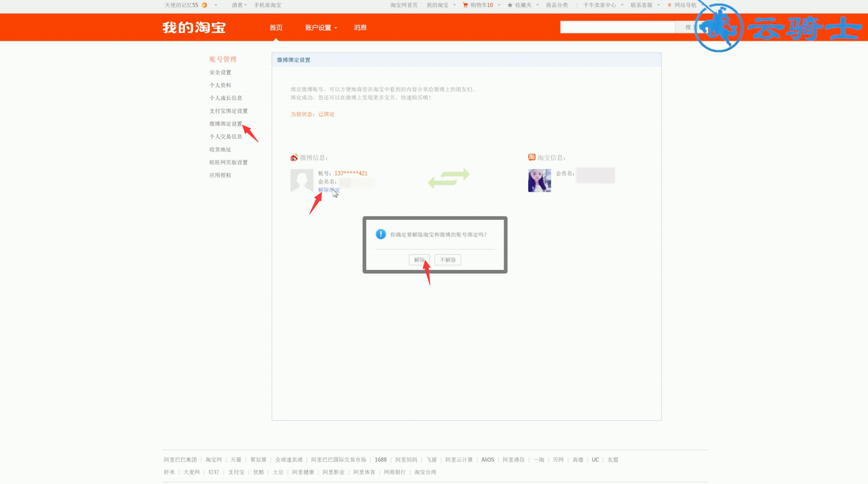
Task: Open 应用授权 in the sidebar
Action: point(220,175)
